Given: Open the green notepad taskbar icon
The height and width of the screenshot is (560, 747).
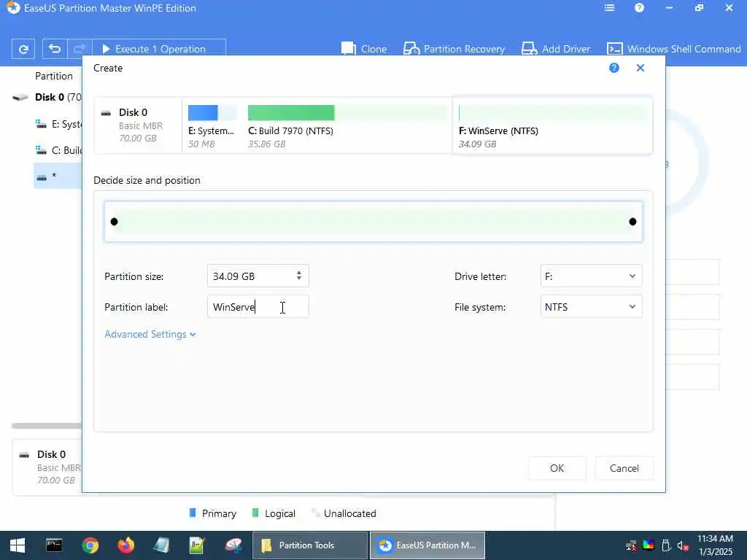Looking at the screenshot, I should tap(197, 545).
